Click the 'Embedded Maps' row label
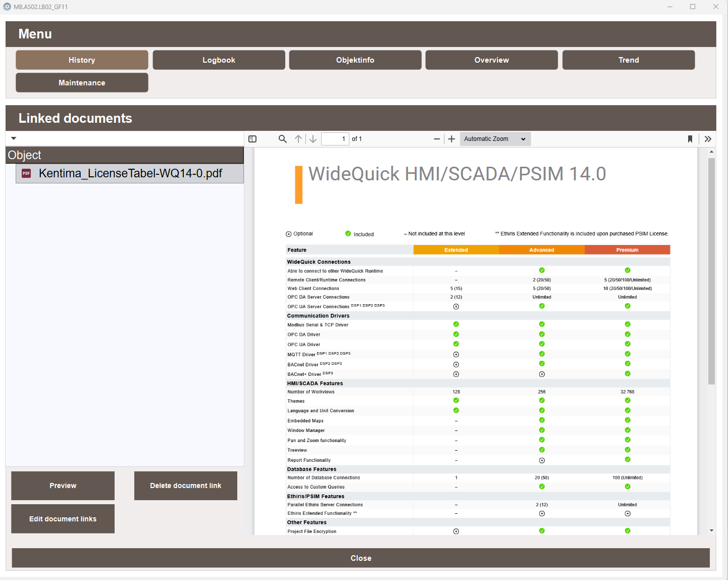This screenshot has width=728, height=580. pyautogui.click(x=305, y=421)
